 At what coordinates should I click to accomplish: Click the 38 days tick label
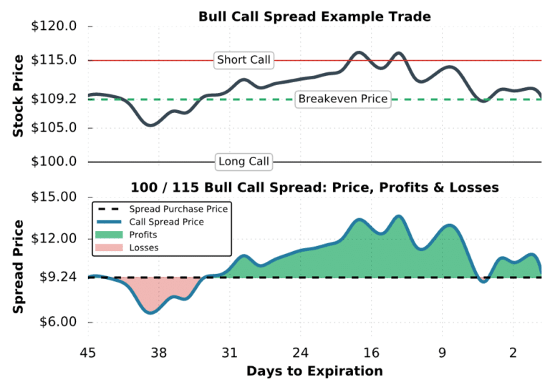pos(159,353)
